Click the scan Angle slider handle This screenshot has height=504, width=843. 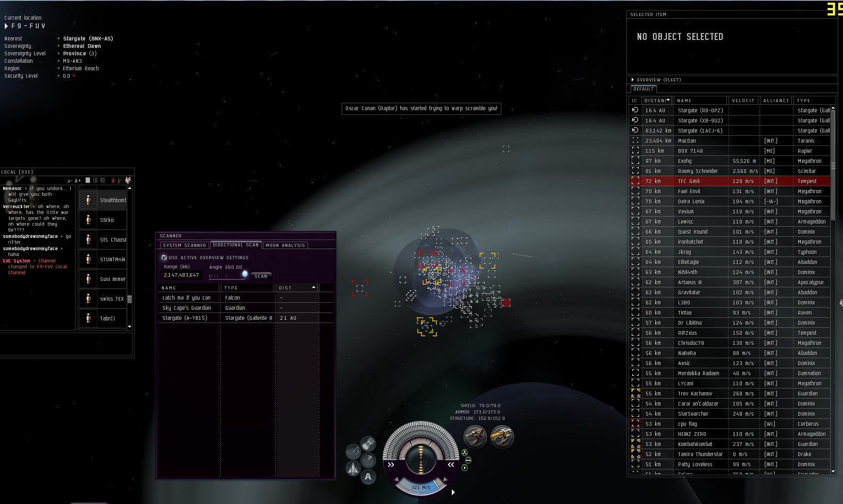[x=245, y=274]
